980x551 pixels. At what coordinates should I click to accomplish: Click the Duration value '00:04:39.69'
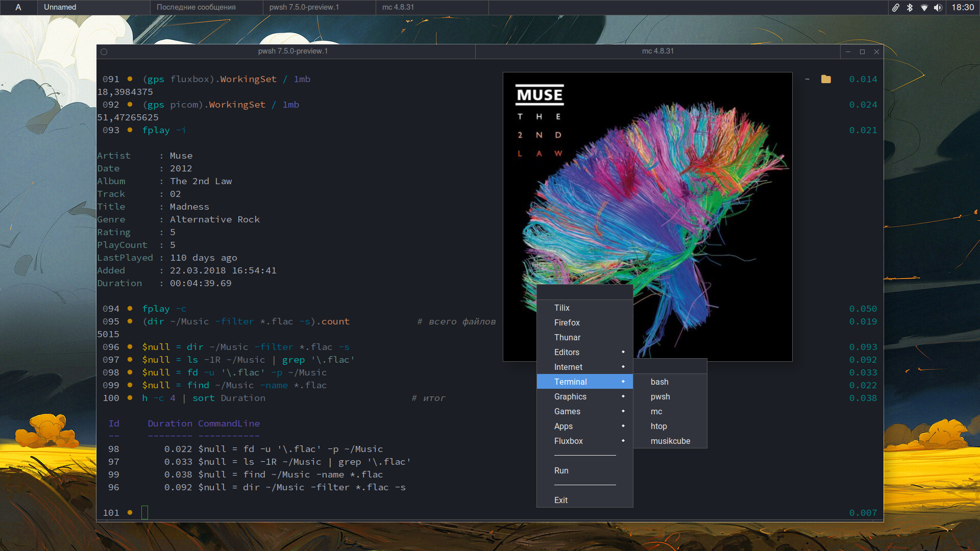click(201, 283)
